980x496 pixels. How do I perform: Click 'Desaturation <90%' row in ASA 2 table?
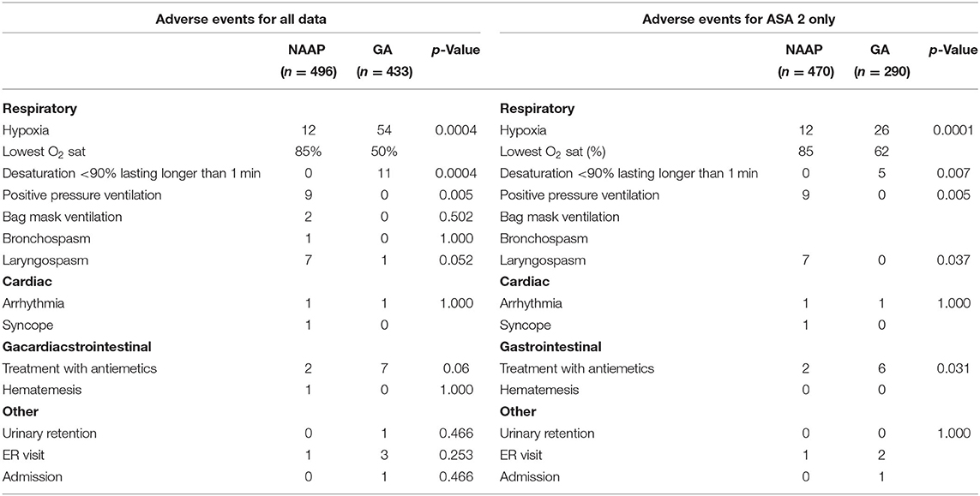tap(628, 174)
